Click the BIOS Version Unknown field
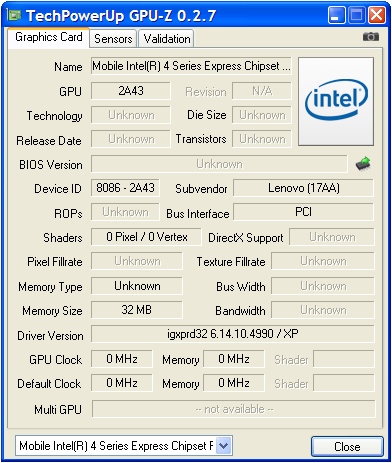Viewport: 392px width, 463px height. tap(219, 164)
